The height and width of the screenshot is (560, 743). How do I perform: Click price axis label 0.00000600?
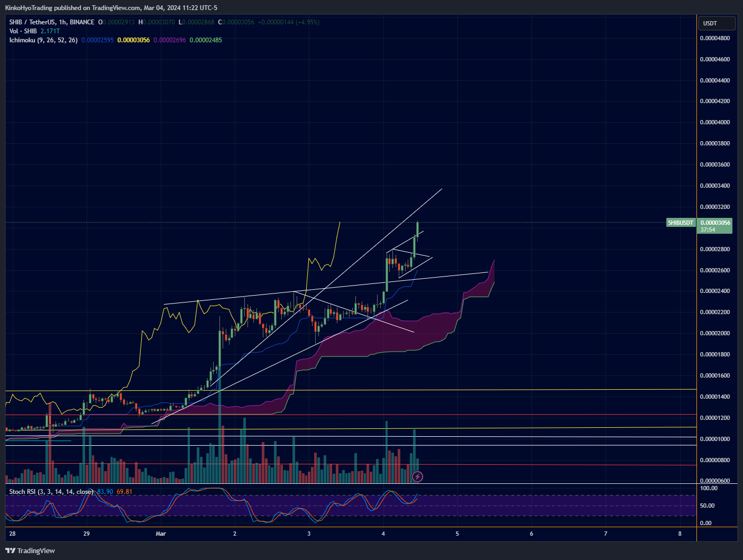pos(715,481)
